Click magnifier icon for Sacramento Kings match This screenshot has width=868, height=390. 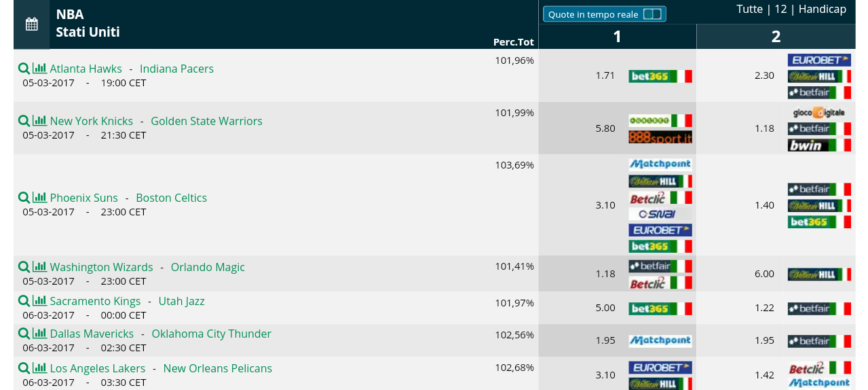pos(24,301)
